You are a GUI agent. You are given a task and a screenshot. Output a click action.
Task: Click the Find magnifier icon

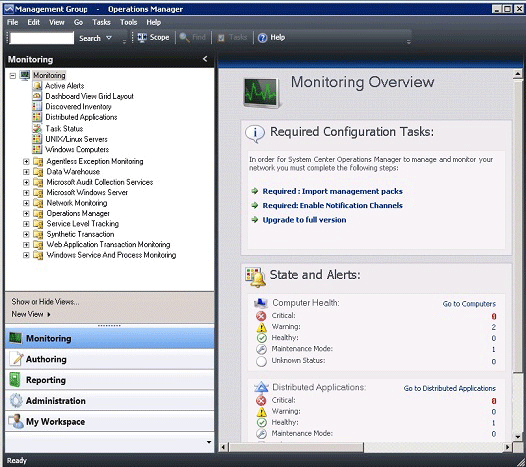coord(184,38)
